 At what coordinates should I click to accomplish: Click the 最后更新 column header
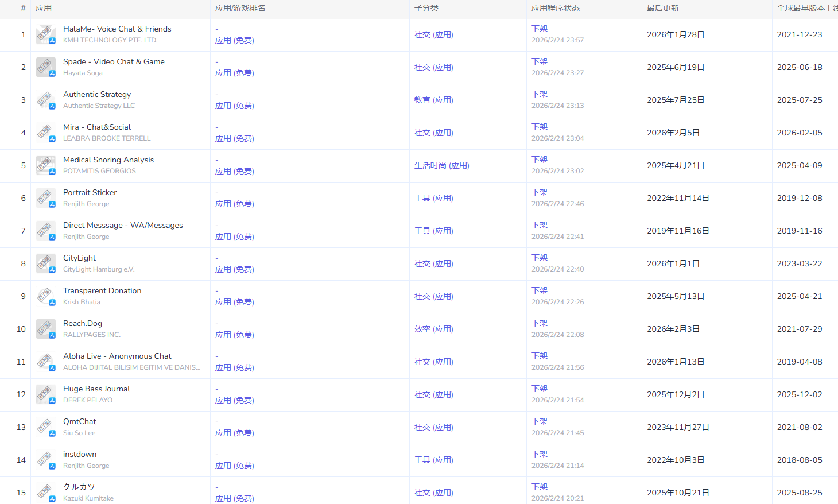[x=663, y=8]
